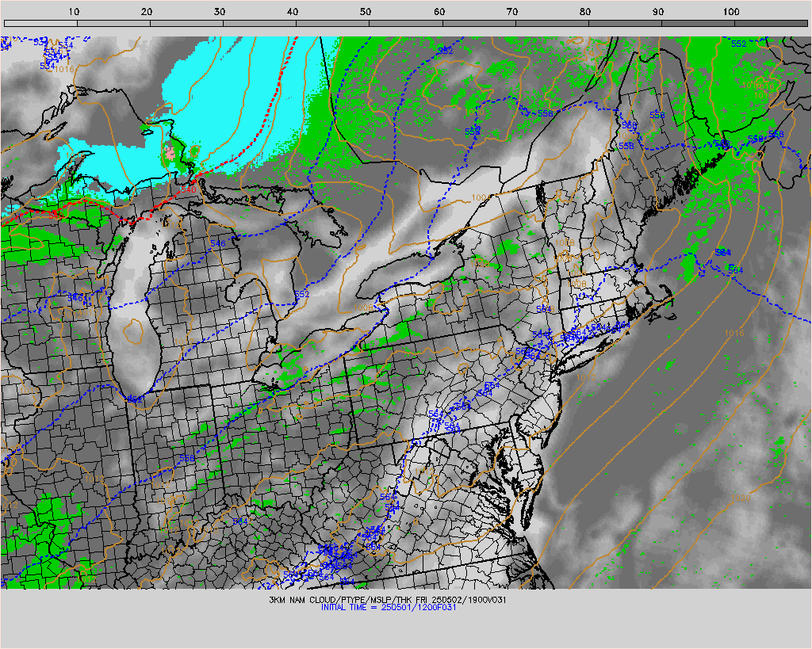Click the scale label 100
Image resolution: width=812 pixels, height=649 pixels.
tap(730, 11)
